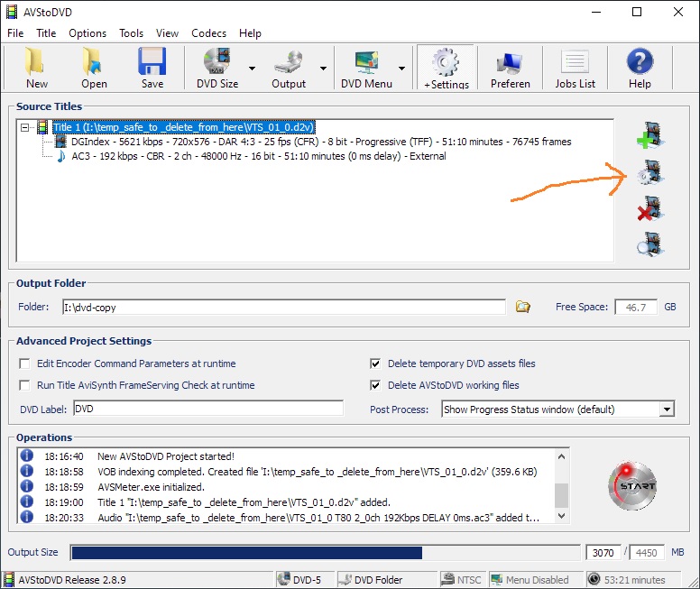Click the Operations log scroll up arrow
This screenshot has height=589, width=700.
[562, 456]
